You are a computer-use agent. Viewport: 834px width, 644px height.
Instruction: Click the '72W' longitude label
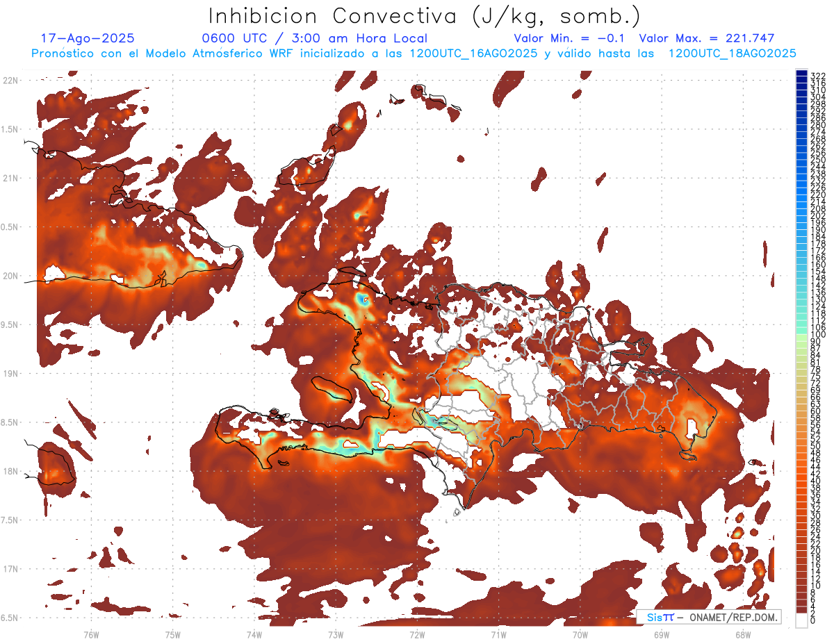(x=417, y=634)
